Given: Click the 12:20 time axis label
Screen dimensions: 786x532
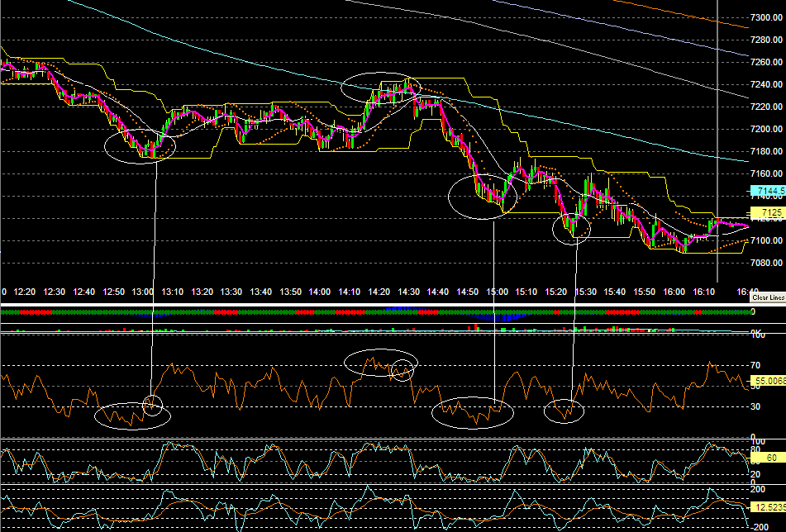Looking at the screenshot, I should tap(25, 292).
